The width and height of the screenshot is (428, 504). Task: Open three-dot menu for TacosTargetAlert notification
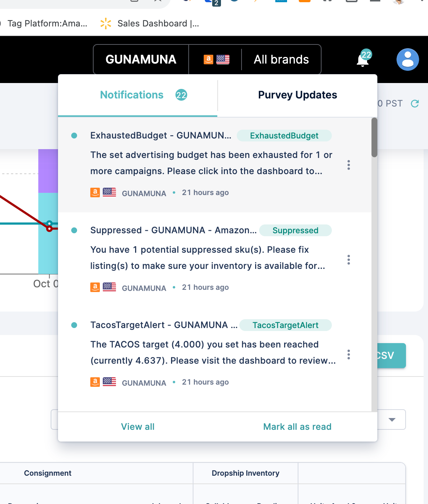pyautogui.click(x=348, y=354)
